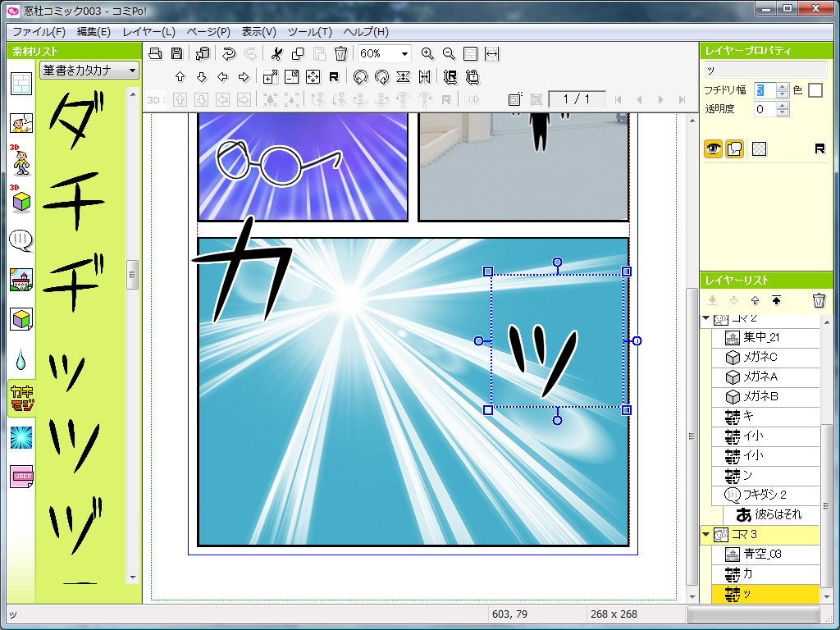The width and height of the screenshot is (840, 630).
Task: Decrease 透明度 with down spinner
Action: pos(782,113)
